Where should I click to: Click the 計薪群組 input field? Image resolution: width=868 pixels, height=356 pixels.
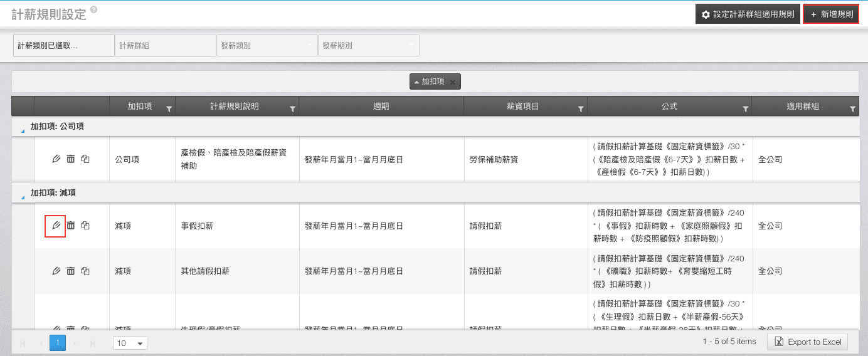[166, 45]
